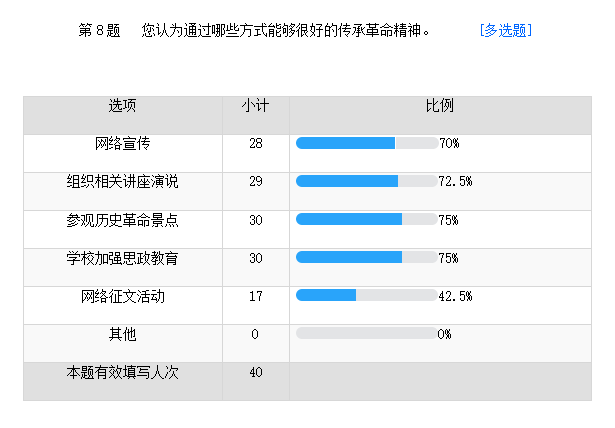Click the total count 40
Screen dimensions: 615x428
click(x=255, y=372)
